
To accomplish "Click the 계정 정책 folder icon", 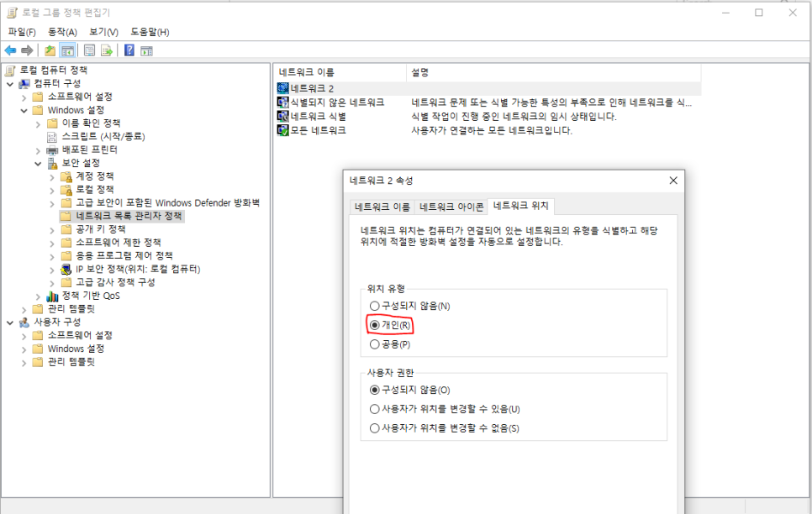I will [x=66, y=176].
